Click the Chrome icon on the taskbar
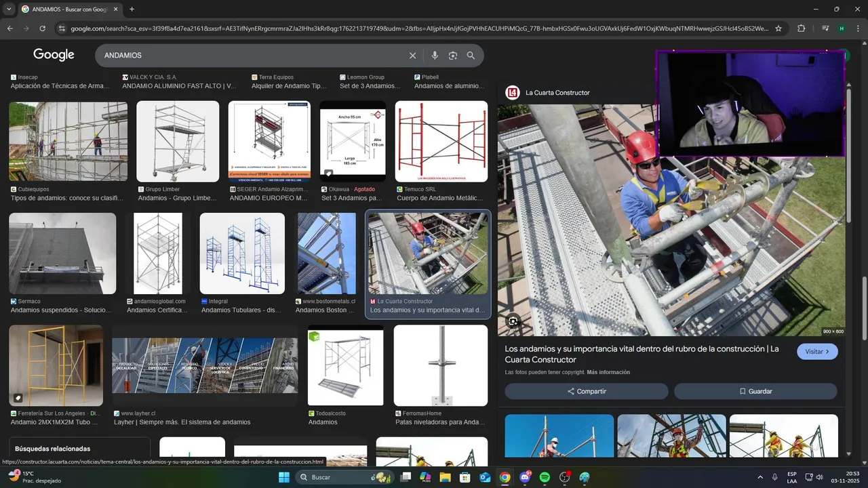This screenshot has width=868, height=488. (505, 477)
